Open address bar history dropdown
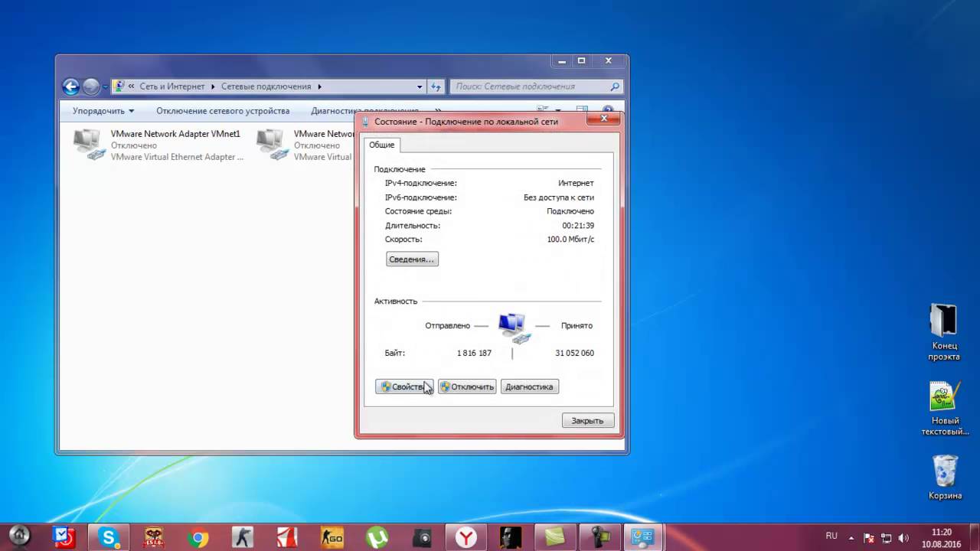The image size is (980, 551). click(x=420, y=86)
